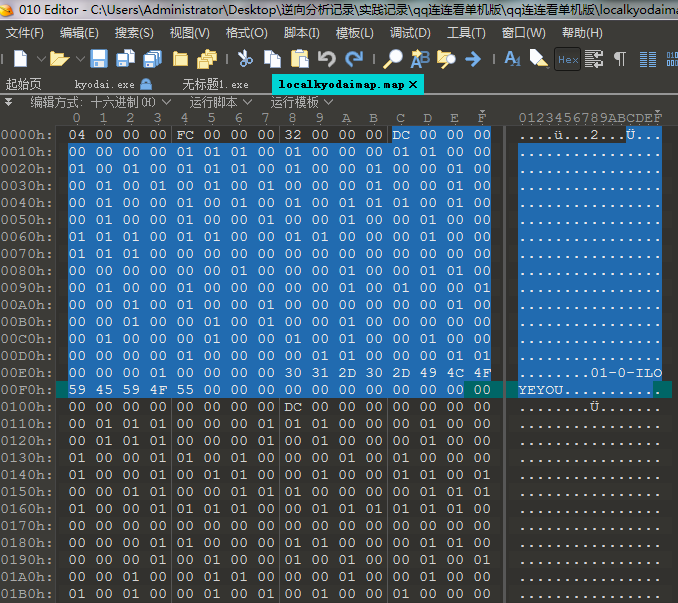Click the DC byte in row 0000h

click(401, 135)
